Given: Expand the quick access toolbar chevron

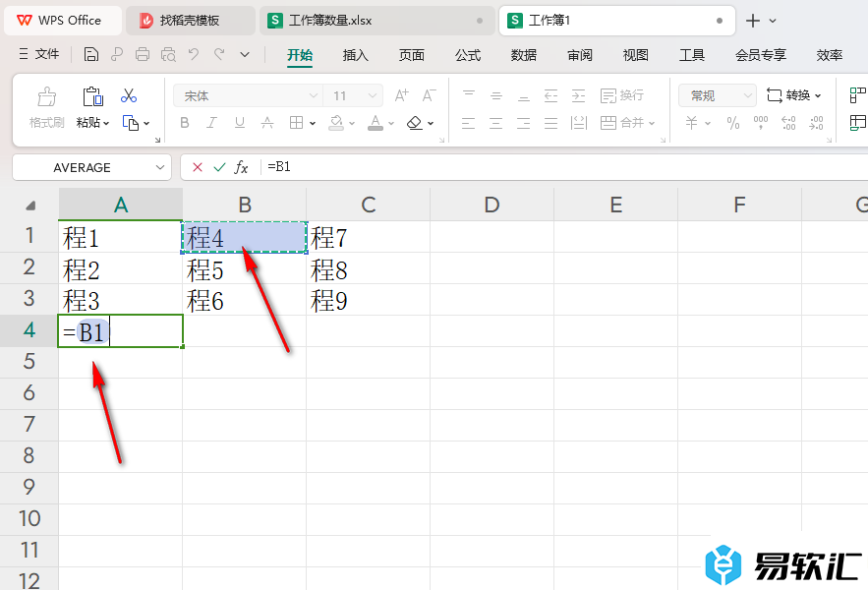Looking at the screenshot, I should pos(245,54).
